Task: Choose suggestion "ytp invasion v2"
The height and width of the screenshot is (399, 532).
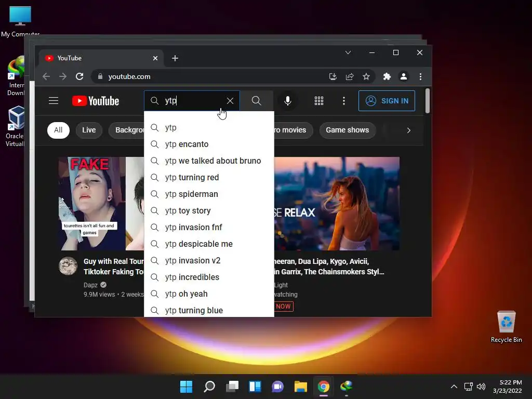Action: coord(209,261)
